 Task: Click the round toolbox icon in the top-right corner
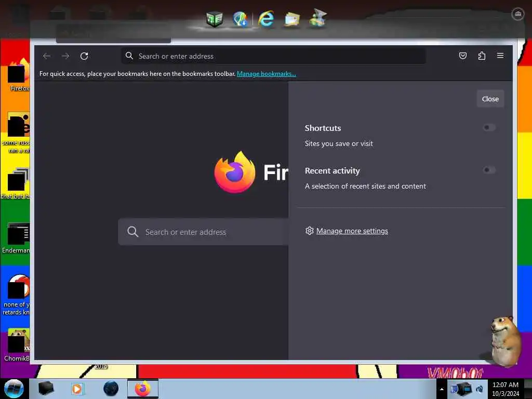[517, 14]
